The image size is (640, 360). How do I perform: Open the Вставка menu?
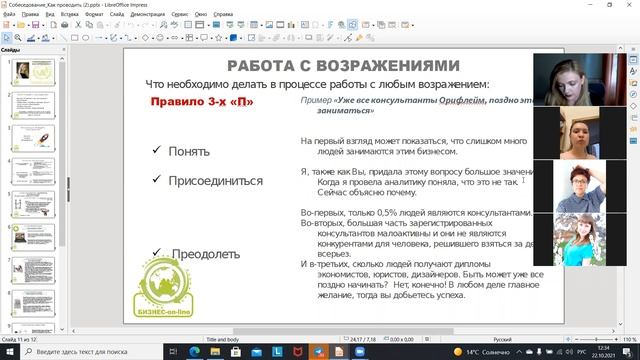(69, 14)
